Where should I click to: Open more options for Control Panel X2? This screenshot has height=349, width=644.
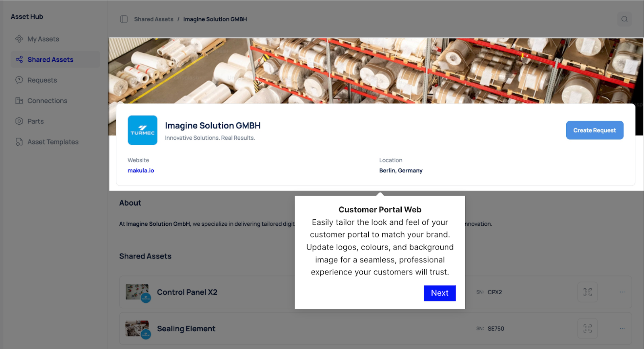622,292
